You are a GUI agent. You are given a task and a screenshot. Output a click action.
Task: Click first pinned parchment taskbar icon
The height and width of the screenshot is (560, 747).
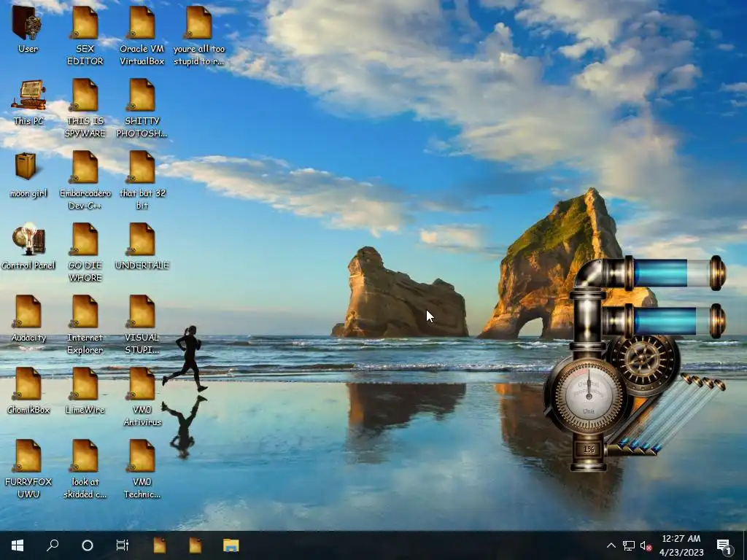click(x=160, y=545)
